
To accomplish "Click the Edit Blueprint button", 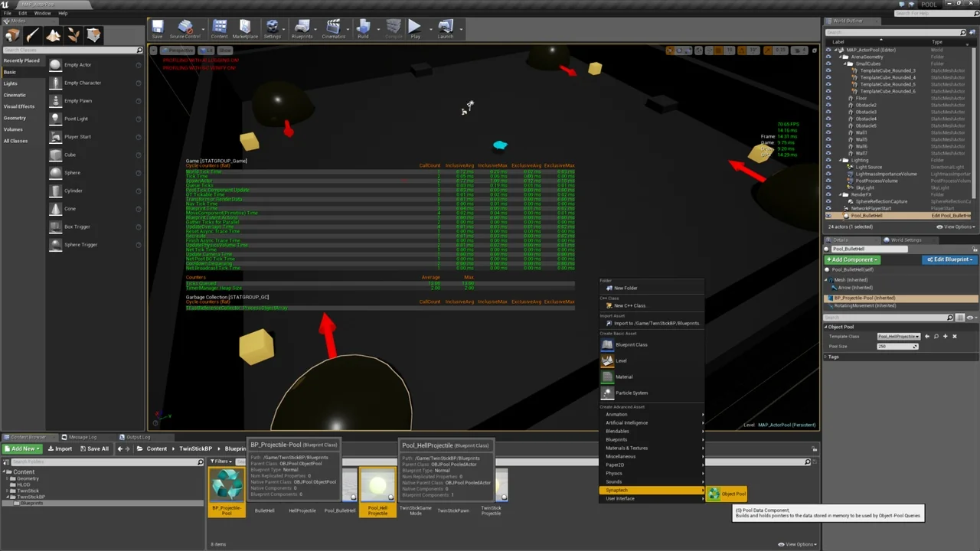I will point(949,259).
